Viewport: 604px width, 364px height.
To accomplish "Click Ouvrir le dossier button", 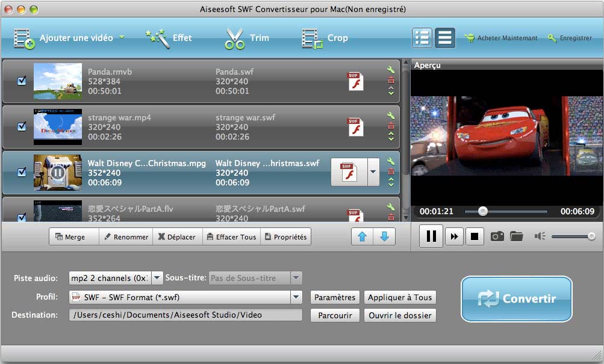I will click(x=400, y=315).
